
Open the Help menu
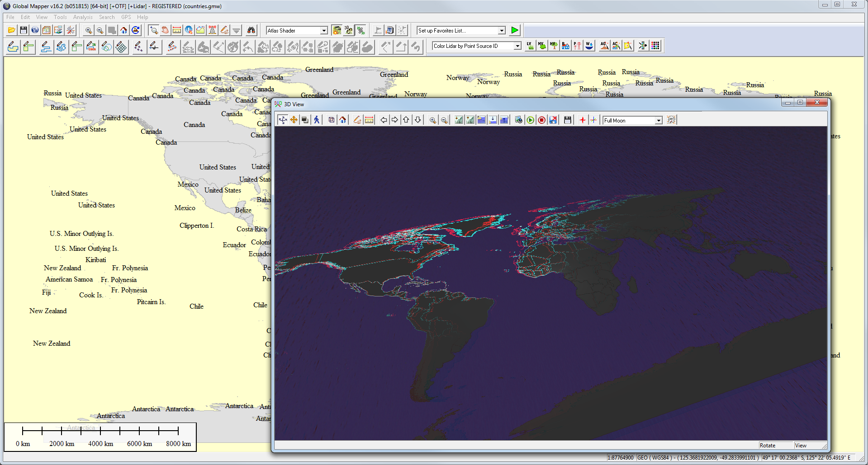[142, 17]
